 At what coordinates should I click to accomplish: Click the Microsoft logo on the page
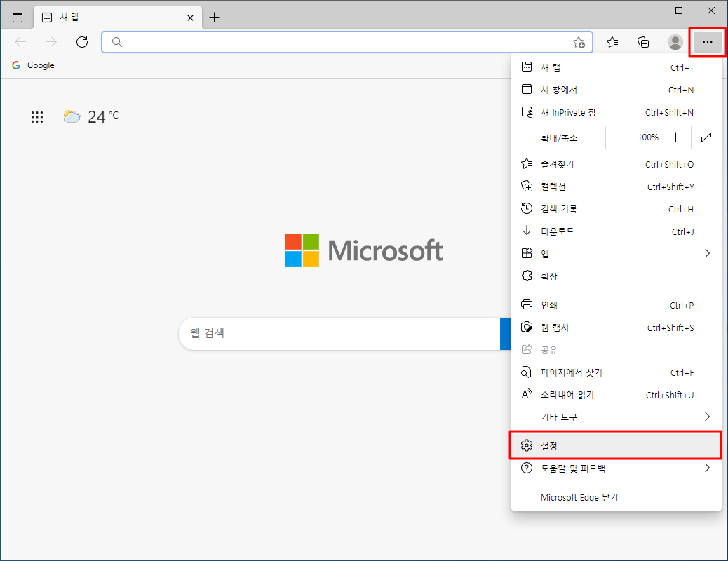364,250
